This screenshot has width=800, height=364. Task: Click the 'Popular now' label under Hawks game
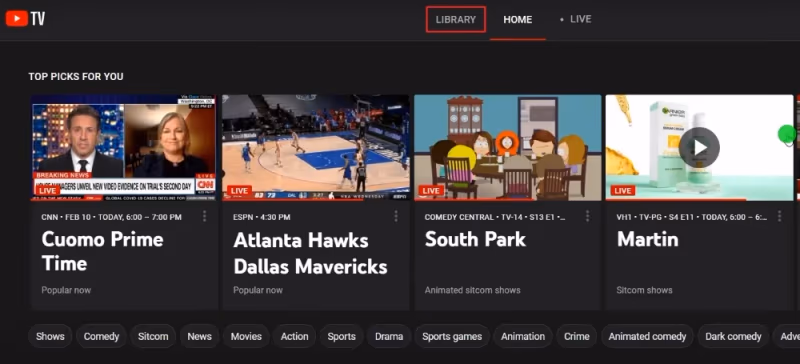pyautogui.click(x=258, y=290)
